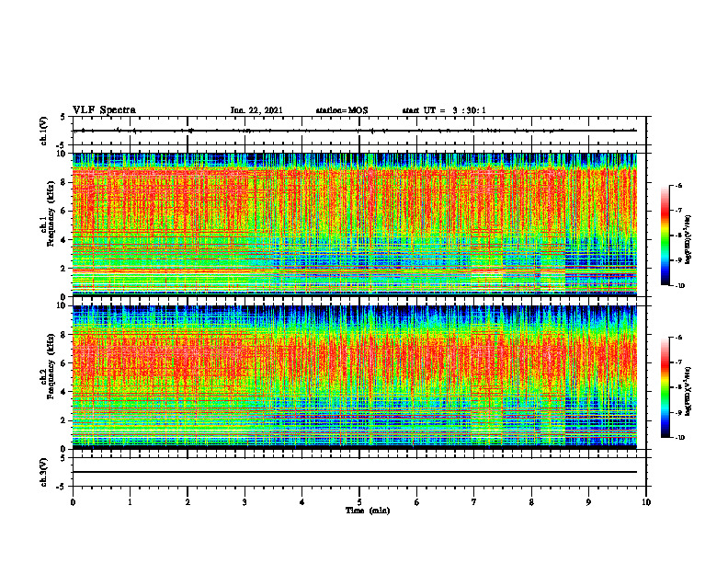This screenshot has width=728, height=563.
Task: Click the "-6" value on ch.1 color bar
Action: [x=679, y=186]
